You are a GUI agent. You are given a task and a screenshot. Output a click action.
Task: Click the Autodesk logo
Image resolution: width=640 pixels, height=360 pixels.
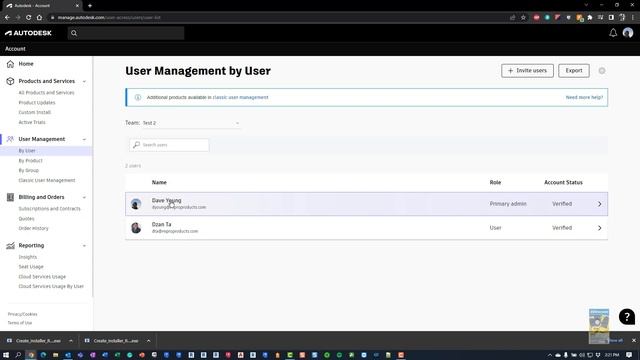pos(28,33)
